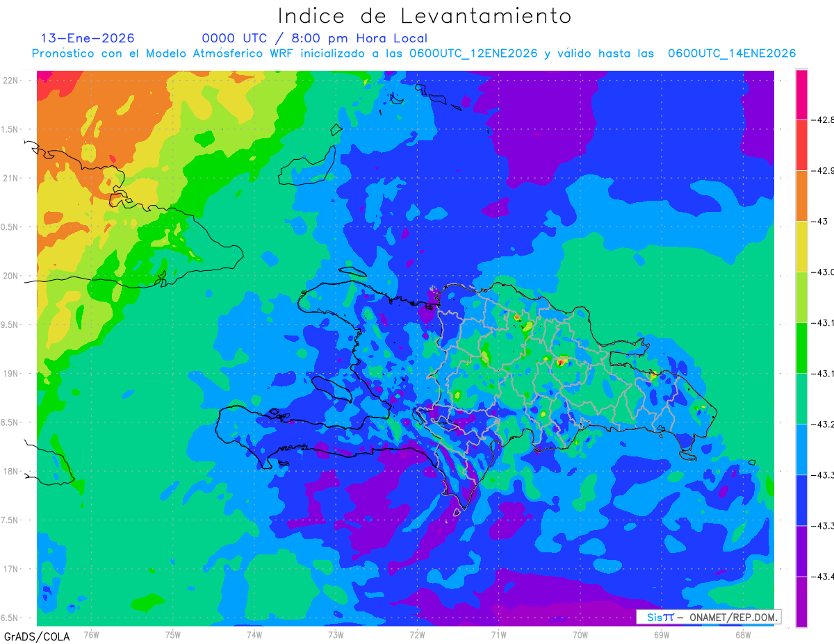The width and height of the screenshot is (834, 644).
Task: Pick the light blue legend swatch
Action: point(801,449)
